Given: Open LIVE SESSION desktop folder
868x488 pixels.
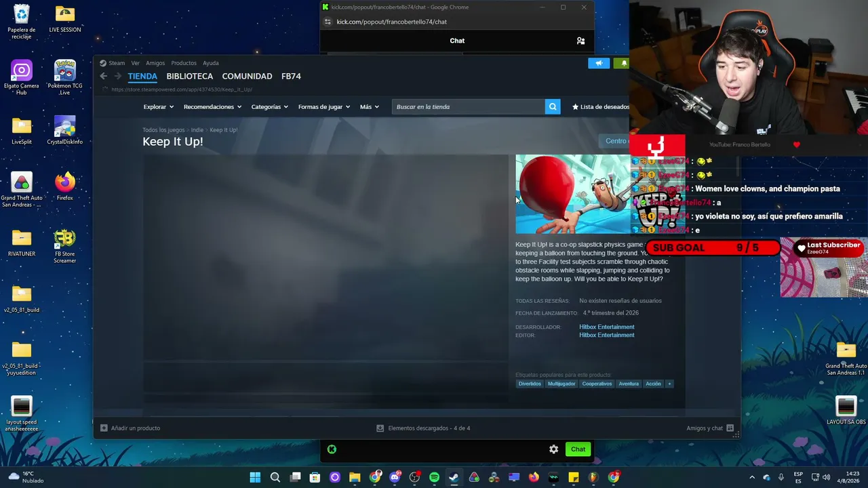Looking at the screenshot, I should click(x=64, y=19).
